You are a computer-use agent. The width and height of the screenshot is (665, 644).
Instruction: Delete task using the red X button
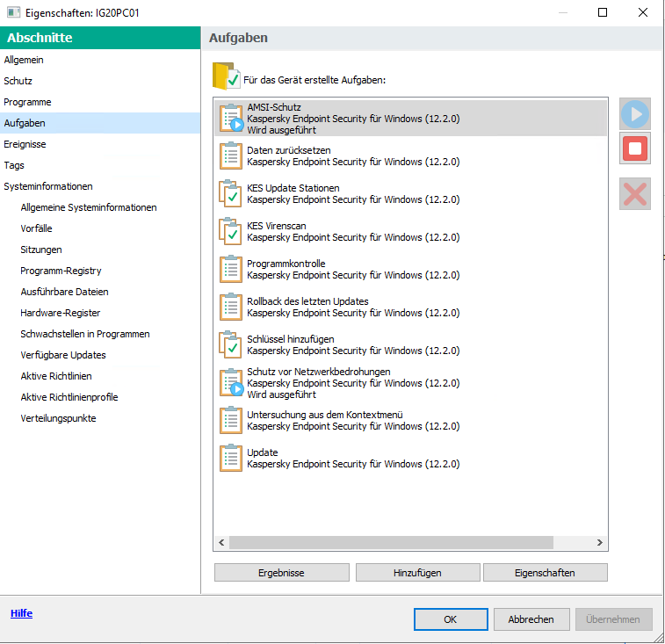[x=634, y=194]
